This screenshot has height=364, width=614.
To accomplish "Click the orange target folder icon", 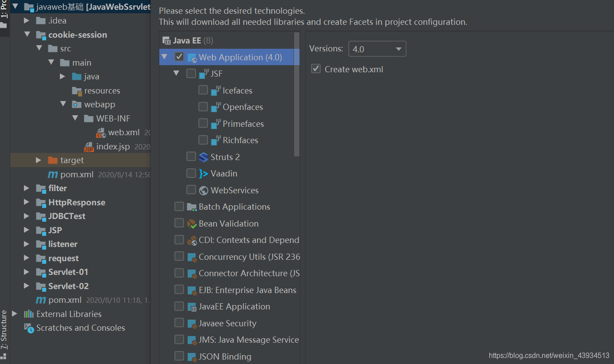I will pyautogui.click(x=53, y=160).
